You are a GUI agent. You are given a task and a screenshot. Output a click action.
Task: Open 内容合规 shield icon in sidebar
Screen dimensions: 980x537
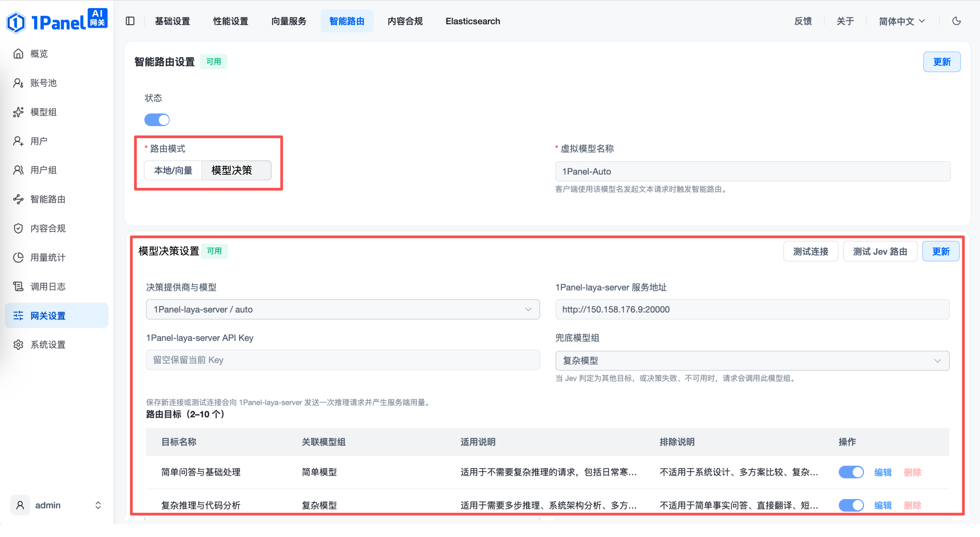(18, 228)
